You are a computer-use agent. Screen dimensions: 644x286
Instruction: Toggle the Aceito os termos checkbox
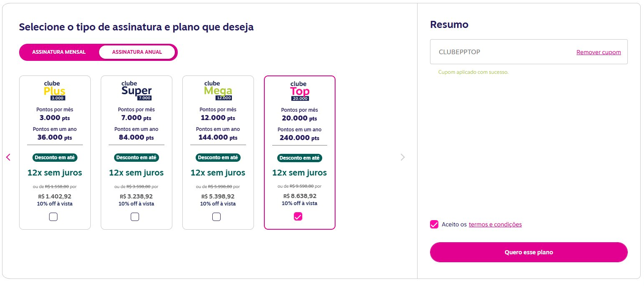tap(434, 224)
